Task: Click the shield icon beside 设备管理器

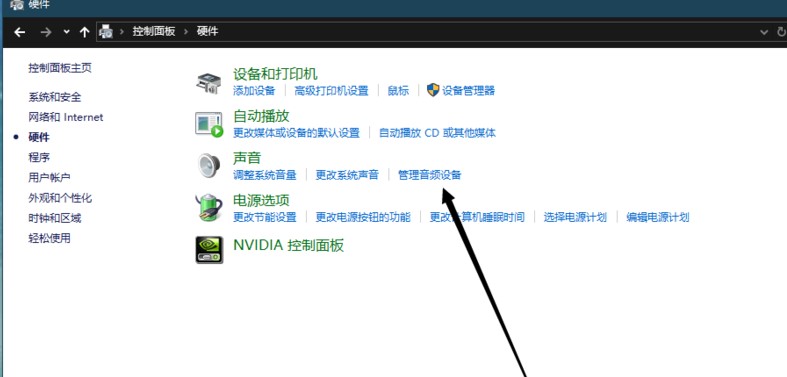Action: 433,90
